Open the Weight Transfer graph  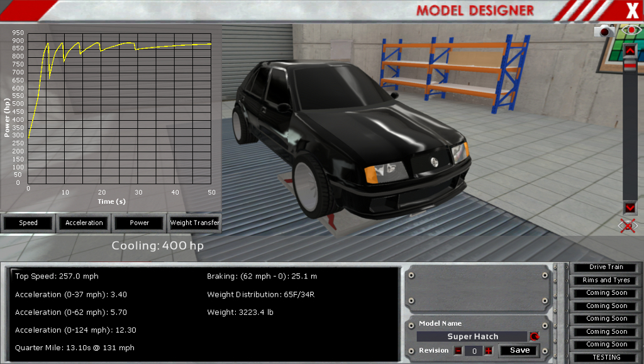pos(194,223)
